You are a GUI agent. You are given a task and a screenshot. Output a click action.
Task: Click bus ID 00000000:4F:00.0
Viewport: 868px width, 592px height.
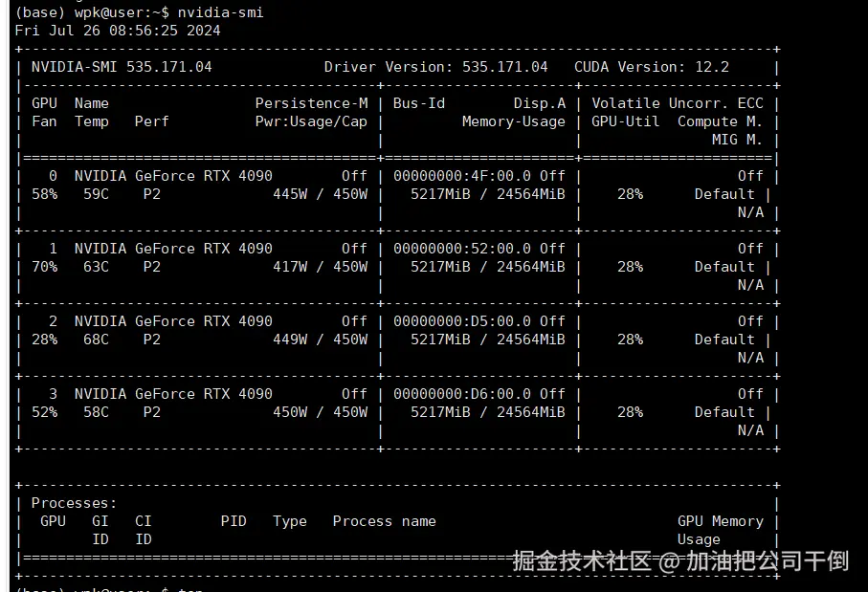pos(463,176)
